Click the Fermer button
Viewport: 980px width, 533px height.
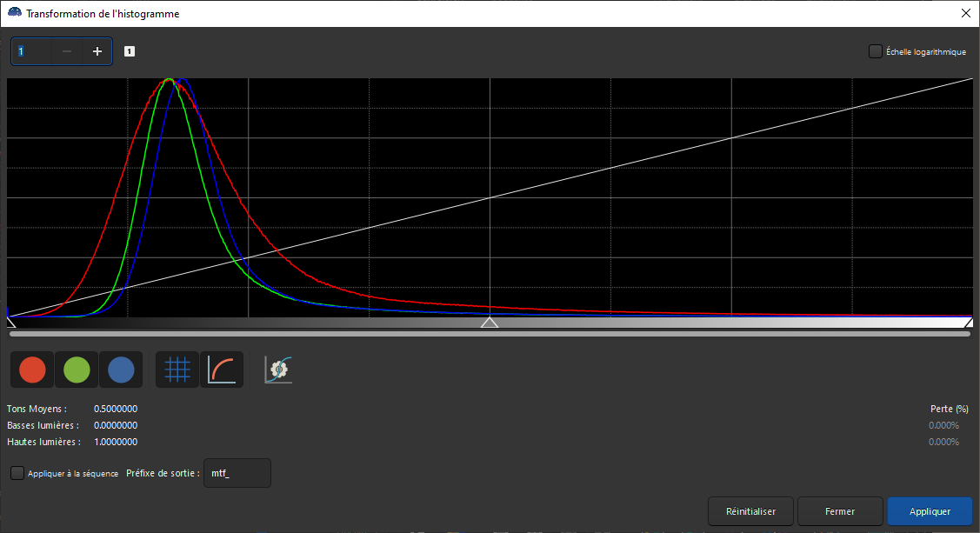pos(840,511)
